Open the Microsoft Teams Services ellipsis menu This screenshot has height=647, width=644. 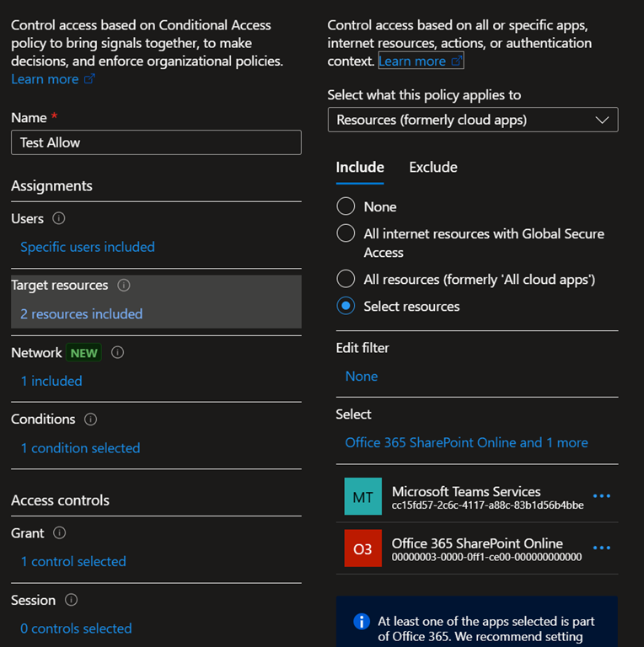pyautogui.click(x=601, y=496)
